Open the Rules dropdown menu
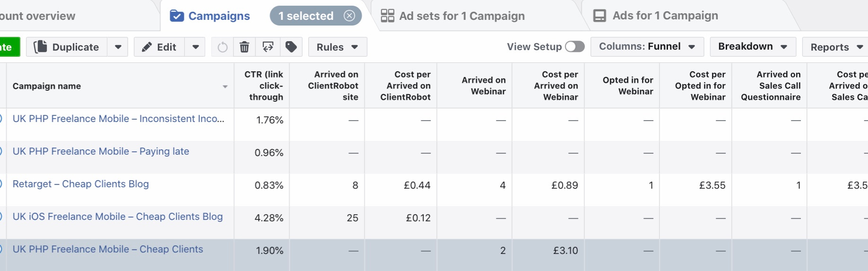The image size is (868, 271). [x=337, y=47]
